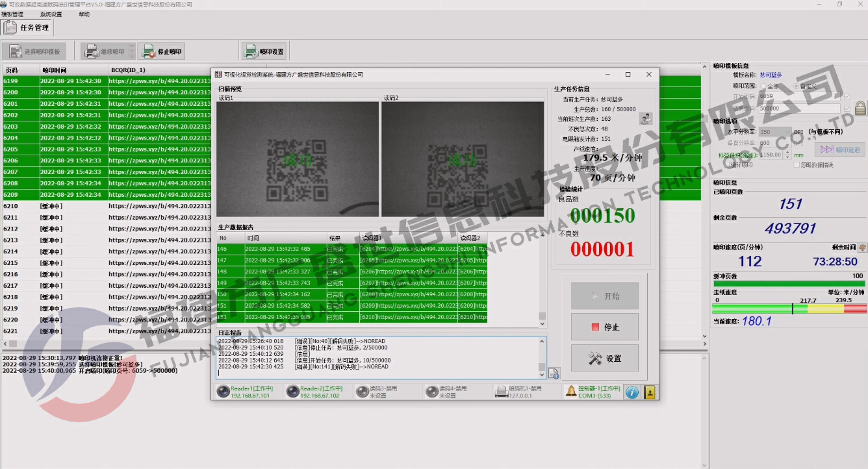Image resolution: width=868 pixels, height=469 pixels.
Task: Open the 系统设置 menu
Action: point(51,14)
